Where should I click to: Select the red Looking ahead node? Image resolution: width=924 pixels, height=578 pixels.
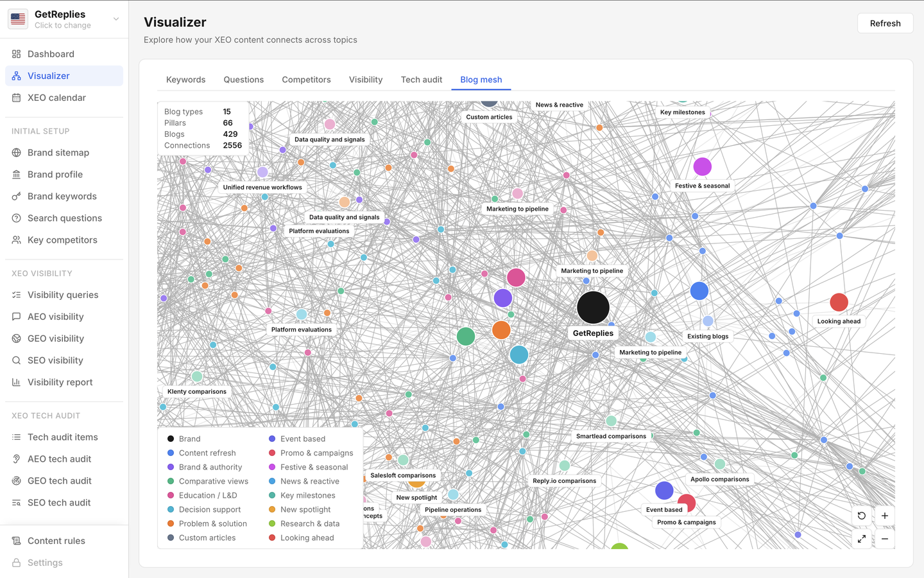(x=839, y=302)
